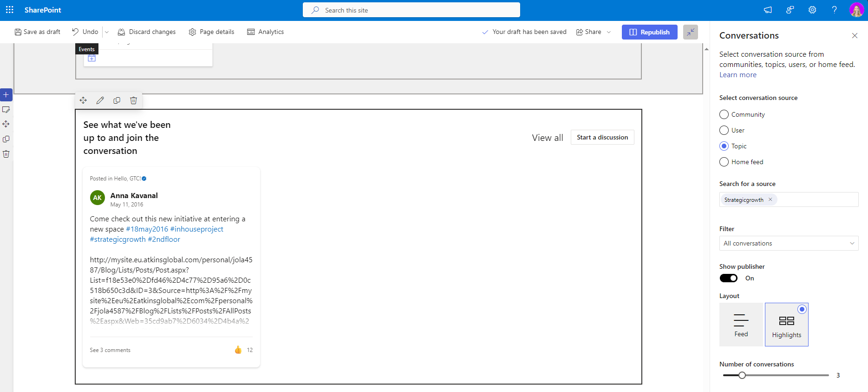868x392 pixels.
Task: Click the Search this site box
Action: point(411,10)
